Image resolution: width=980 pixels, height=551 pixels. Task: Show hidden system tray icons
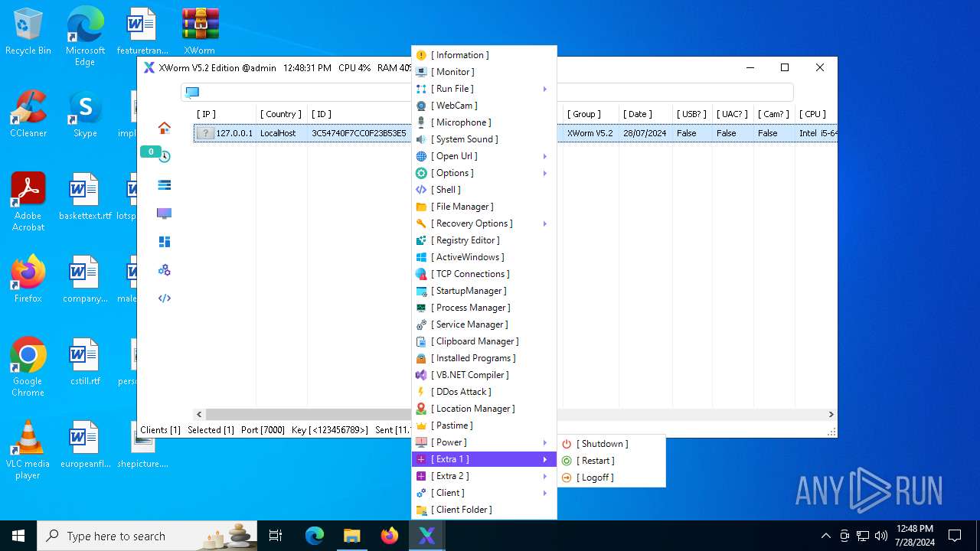825,536
